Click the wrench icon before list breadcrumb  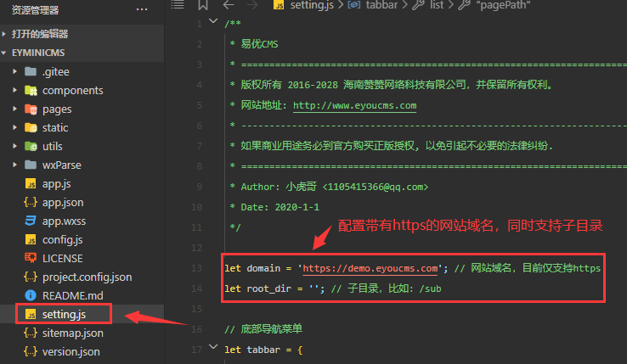click(418, 5)
